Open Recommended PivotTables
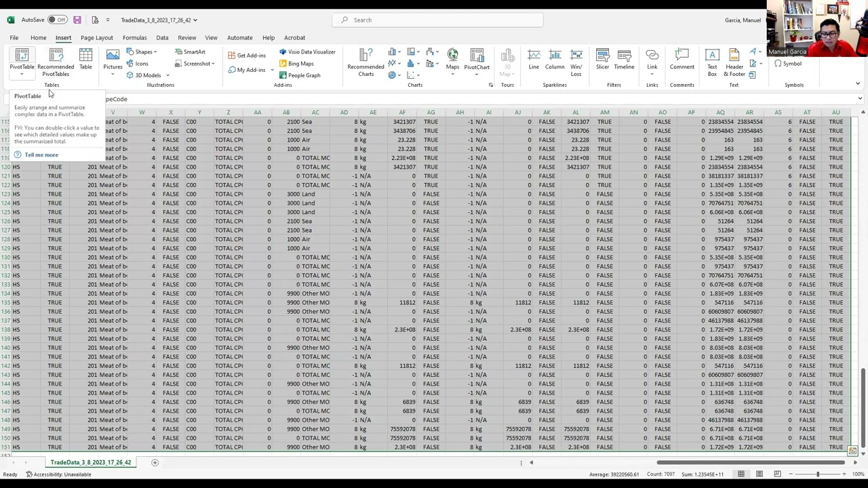The height and width of the screenshot is (488, 868). tap(56, 61)
